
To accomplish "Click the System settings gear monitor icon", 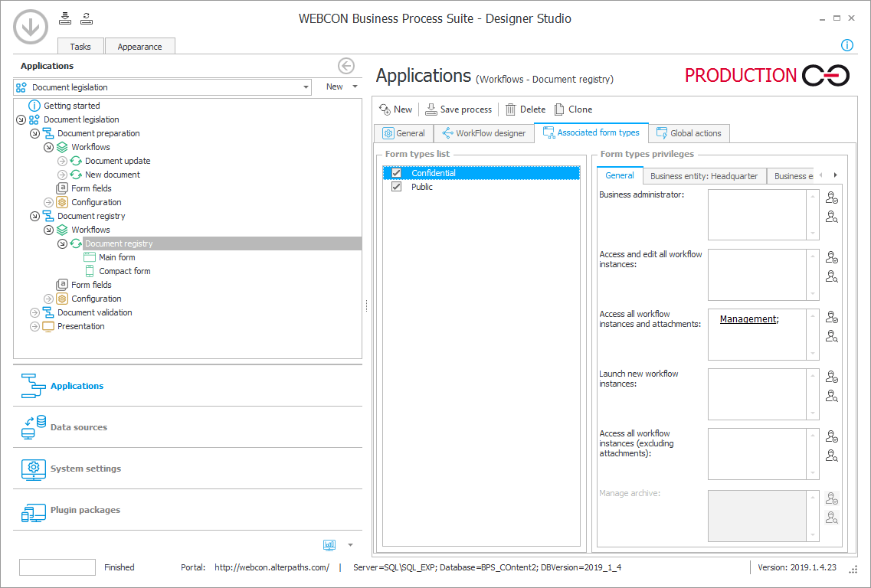I will pos(34,469).
